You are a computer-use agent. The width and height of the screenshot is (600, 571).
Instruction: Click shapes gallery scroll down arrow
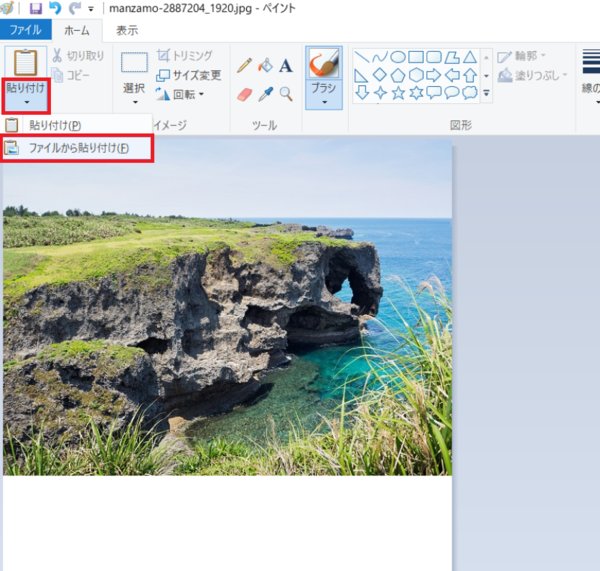[x=486, y=76]
